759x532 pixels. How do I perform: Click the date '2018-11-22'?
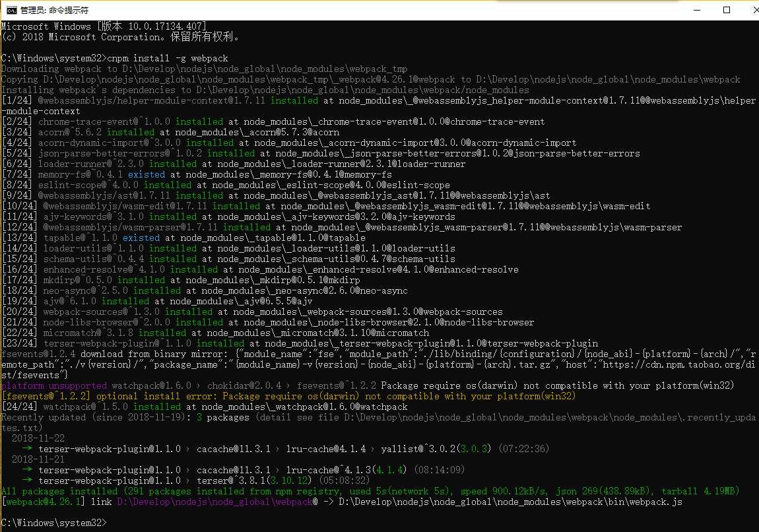pyautogui.click(x=38, y=438)
